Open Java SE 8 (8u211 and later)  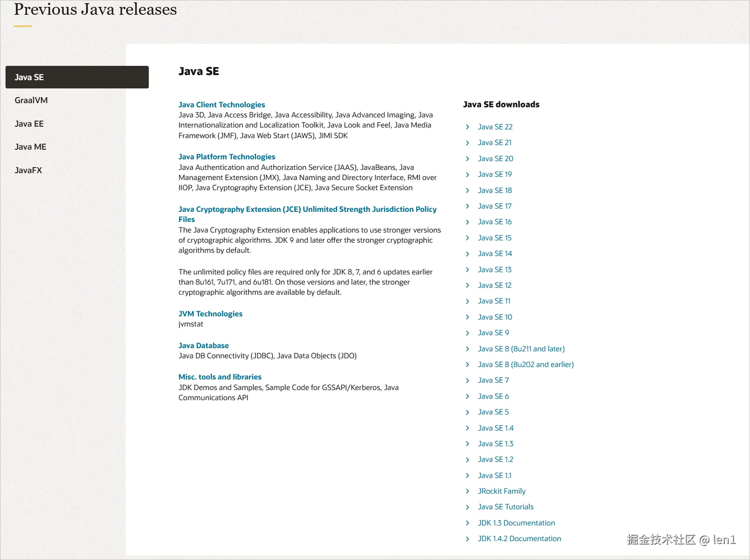[x=521, y=349]
